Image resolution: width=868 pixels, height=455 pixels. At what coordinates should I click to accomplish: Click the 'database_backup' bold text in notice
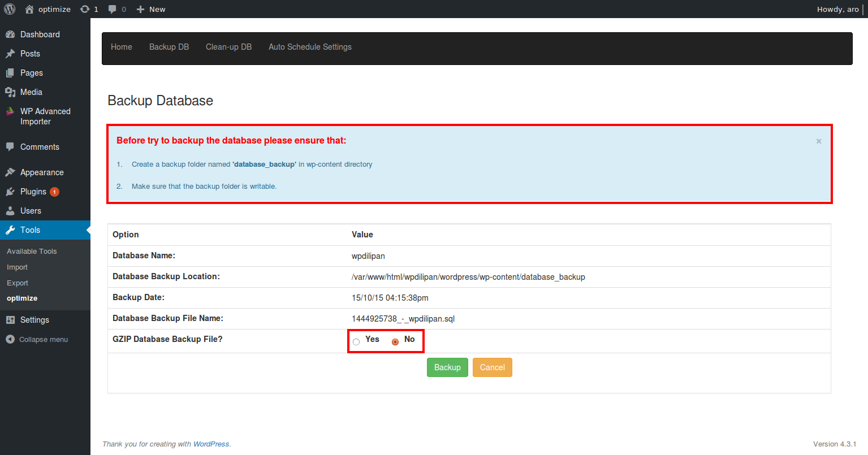coord(264,164)
